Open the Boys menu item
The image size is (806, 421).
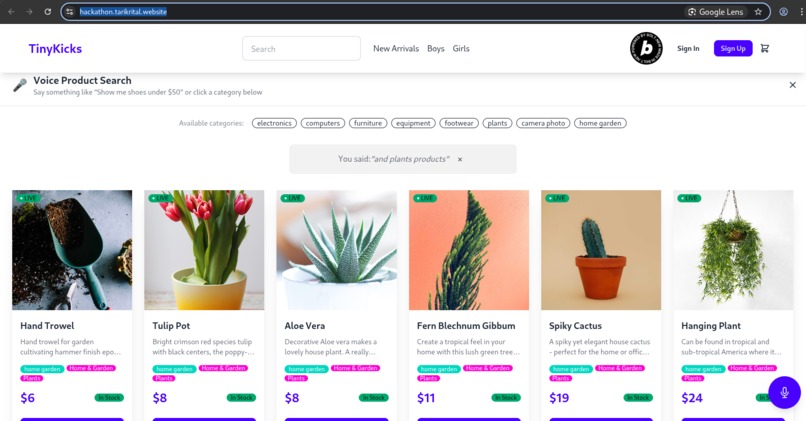[x=435, y=48]
